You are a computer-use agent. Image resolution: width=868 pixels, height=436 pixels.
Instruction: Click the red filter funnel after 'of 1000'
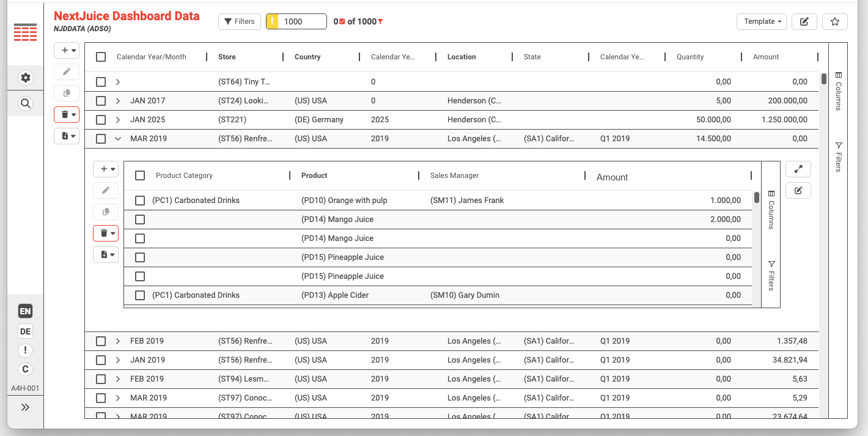pos(380,22)
